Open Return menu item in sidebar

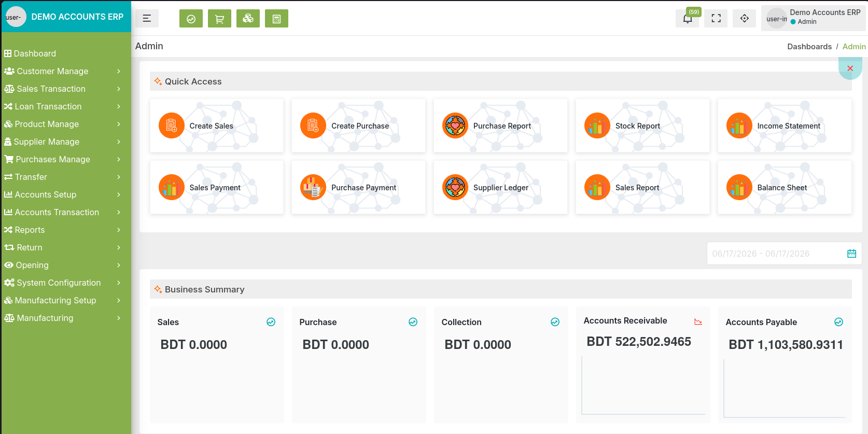[x=66, y=247]
